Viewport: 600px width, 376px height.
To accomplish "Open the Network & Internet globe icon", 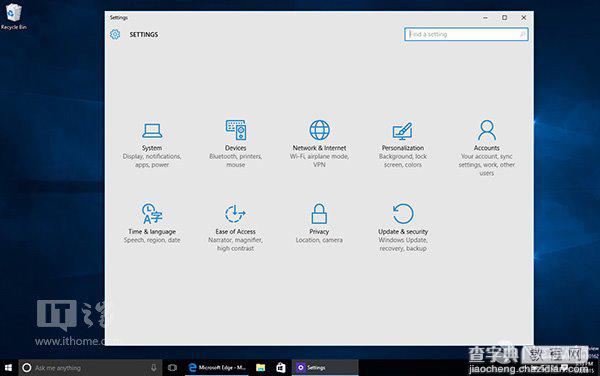I will [320, 130].
